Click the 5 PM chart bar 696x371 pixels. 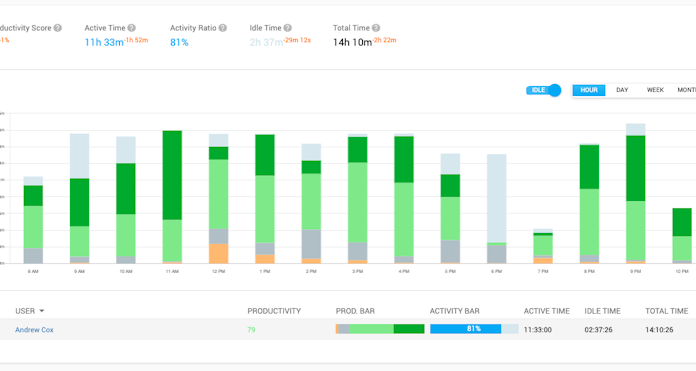450,209
